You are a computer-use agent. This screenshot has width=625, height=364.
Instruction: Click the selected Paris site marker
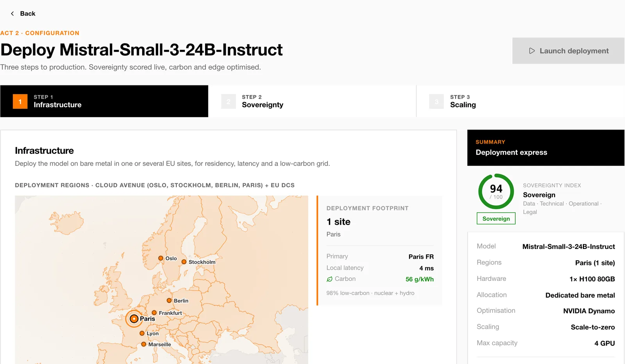tap(134, 319)
